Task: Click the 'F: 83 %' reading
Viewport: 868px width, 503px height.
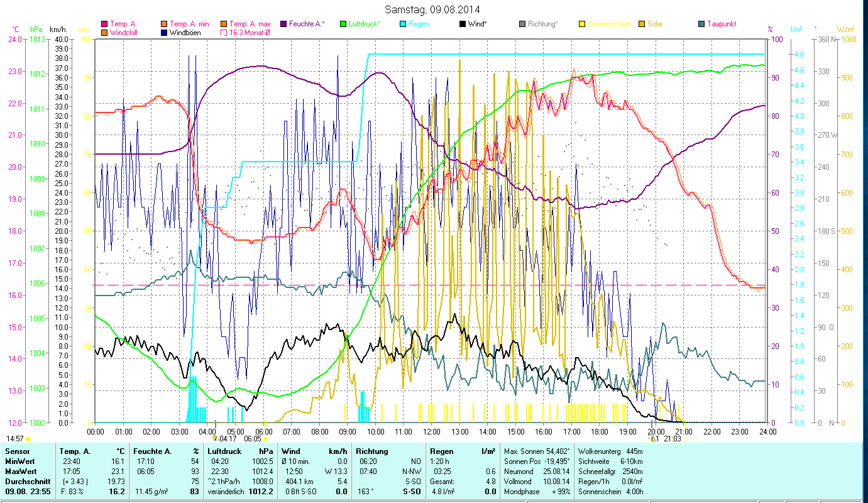Action: [x=73, y=492]
